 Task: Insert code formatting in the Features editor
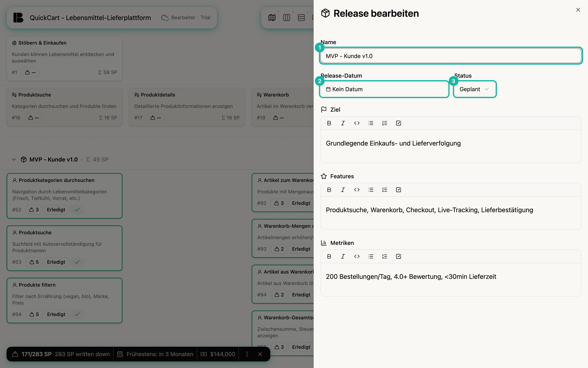(x=357, y=190)
